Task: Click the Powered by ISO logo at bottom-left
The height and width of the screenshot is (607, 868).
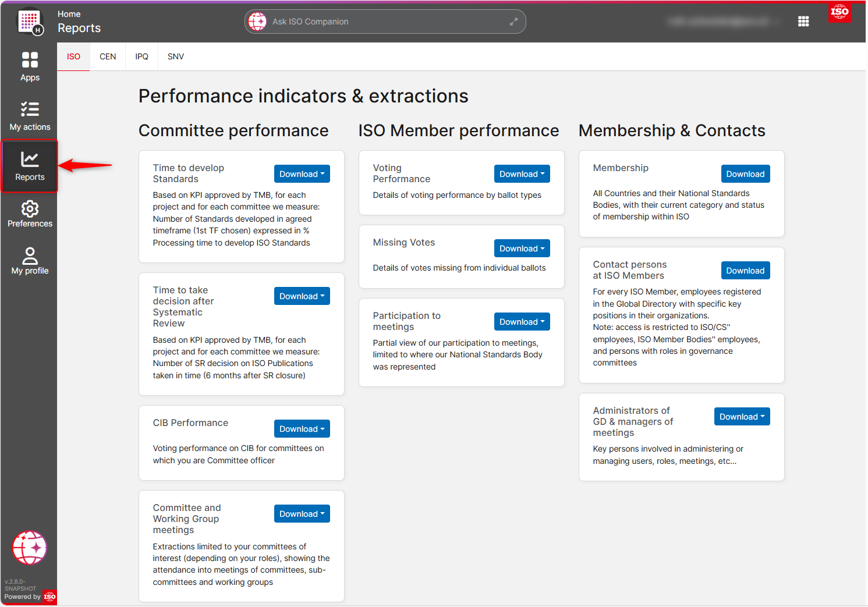Action: (49, 597)
